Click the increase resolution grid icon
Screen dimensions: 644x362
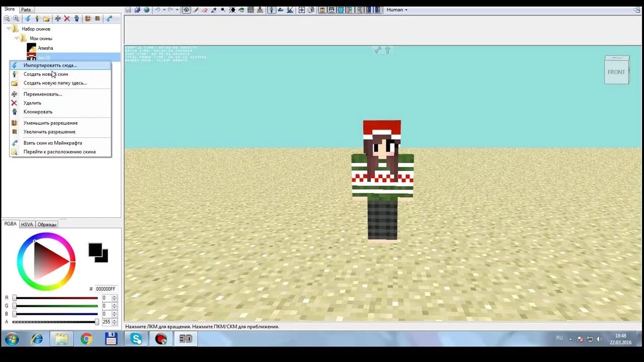[x=98, y=19]
